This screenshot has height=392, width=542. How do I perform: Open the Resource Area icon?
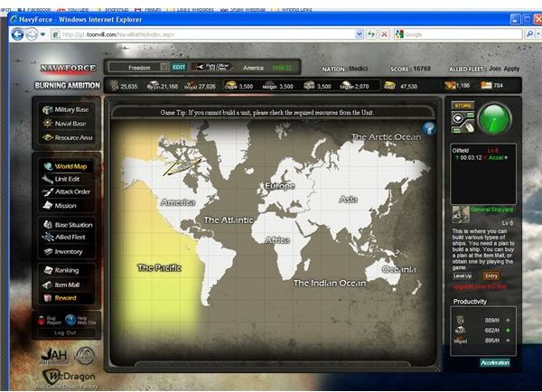pyautogui.click(x=47, y=137)
